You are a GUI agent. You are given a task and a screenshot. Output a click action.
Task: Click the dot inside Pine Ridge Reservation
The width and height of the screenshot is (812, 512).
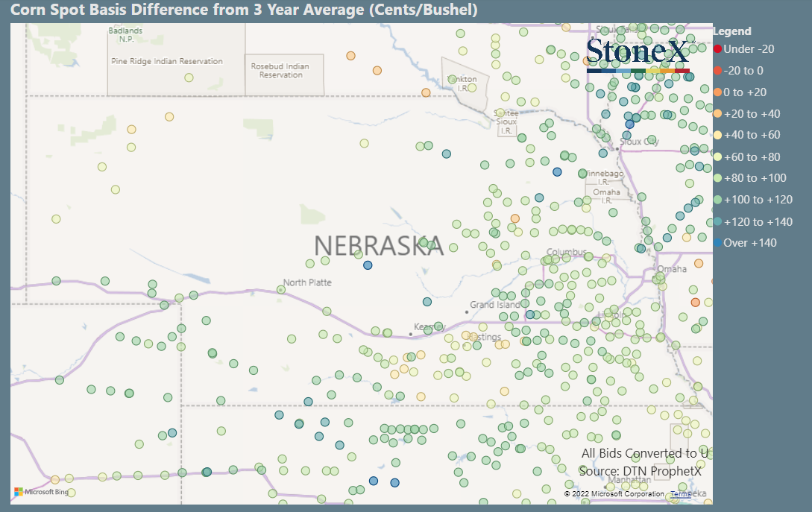tap(189, 78)
